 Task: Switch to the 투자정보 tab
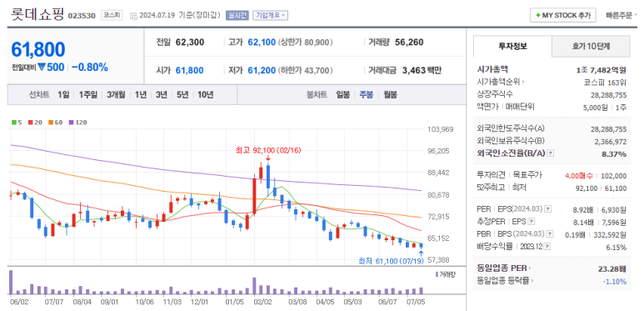[512, 47]
